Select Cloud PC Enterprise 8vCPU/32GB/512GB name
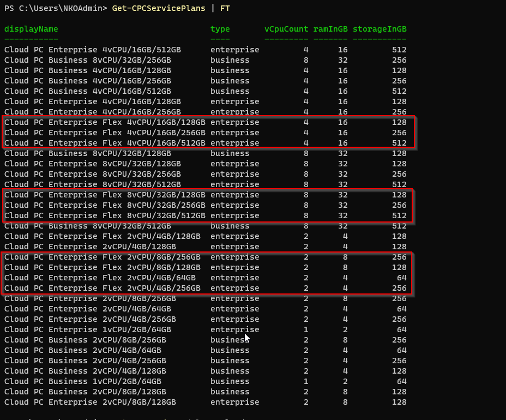Viewport: 506px width, 420px height. [x=92, y=184]
